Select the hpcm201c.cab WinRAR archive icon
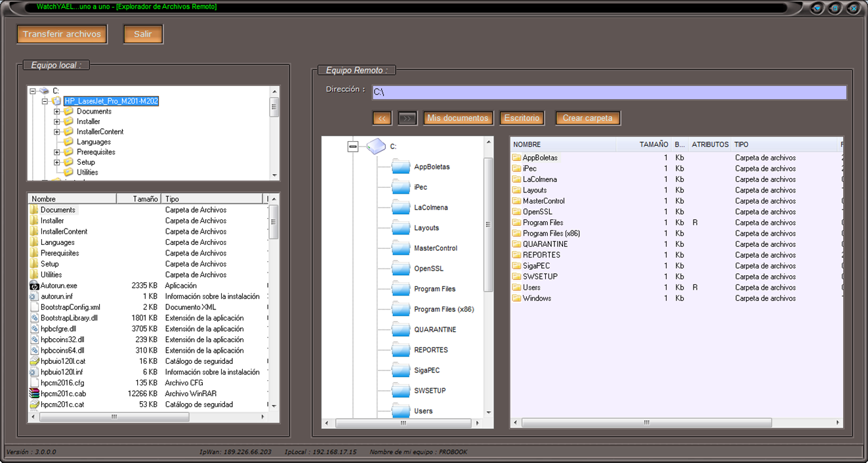The width and height of the screenshot is (868, 463). coord(35,393)
